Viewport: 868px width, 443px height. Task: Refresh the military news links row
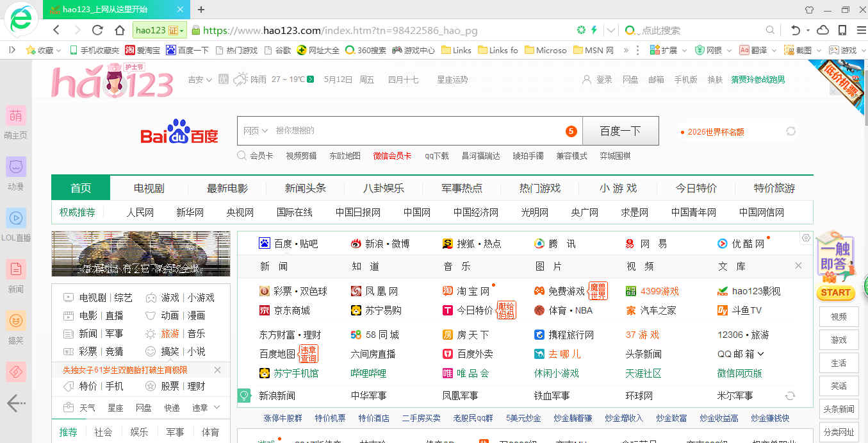[790, 396]
